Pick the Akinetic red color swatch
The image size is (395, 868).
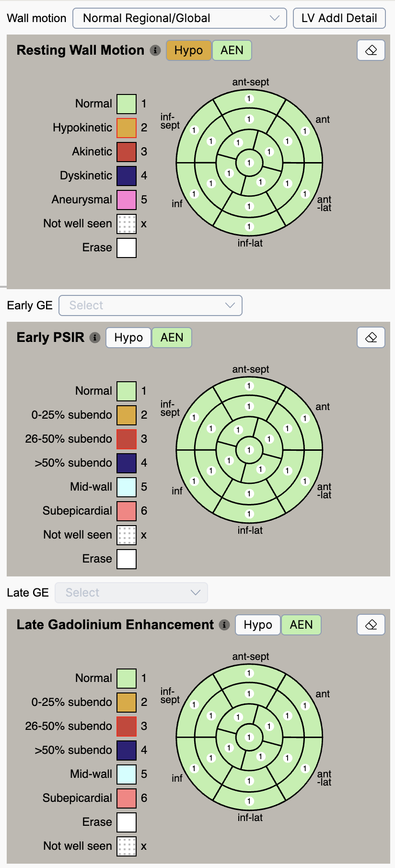(x=127, y=152)
